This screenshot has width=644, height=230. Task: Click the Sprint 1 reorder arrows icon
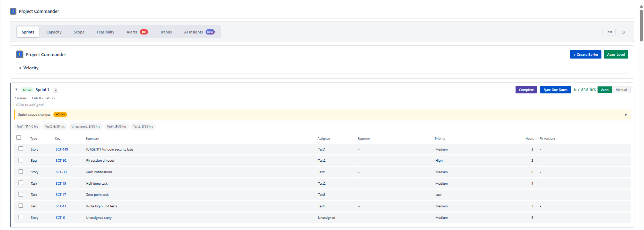pos(56,90)
